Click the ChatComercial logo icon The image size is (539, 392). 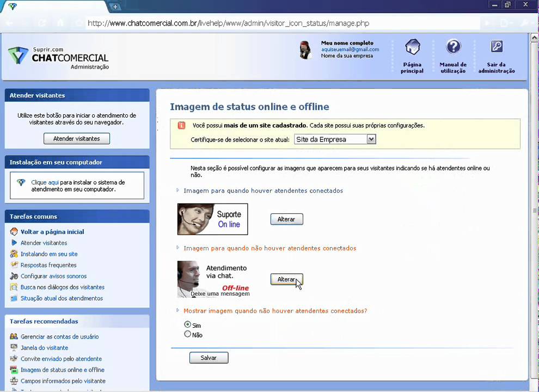[17, 56]
